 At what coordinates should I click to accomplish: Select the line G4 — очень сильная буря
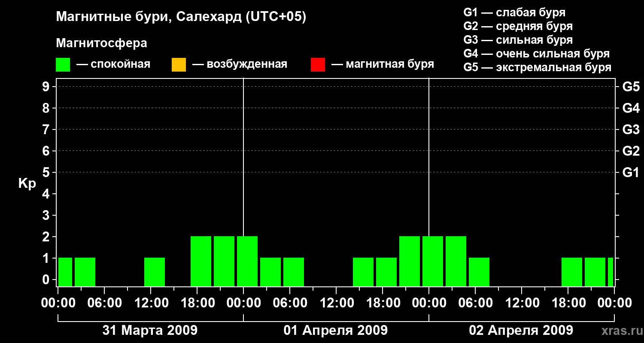(536, 54)
